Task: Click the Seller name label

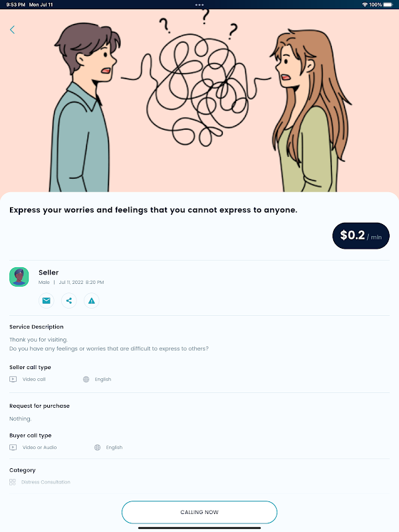Action: pyautogui.click(x=49, y=273)
